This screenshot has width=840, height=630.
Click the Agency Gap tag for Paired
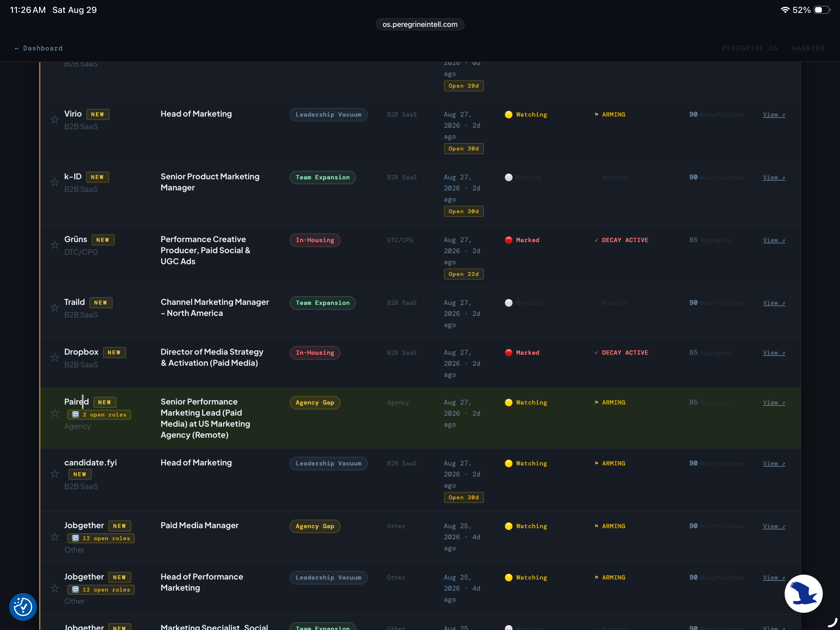pyautogui.click(x=315, y=402)
